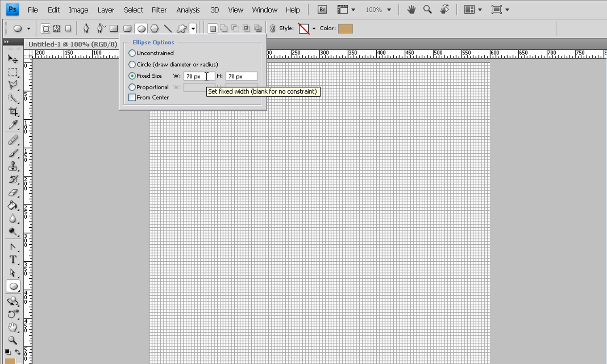This screenshot has width=607, height=364.
Task: Select the Dodge tool
Action: point(13,232)
